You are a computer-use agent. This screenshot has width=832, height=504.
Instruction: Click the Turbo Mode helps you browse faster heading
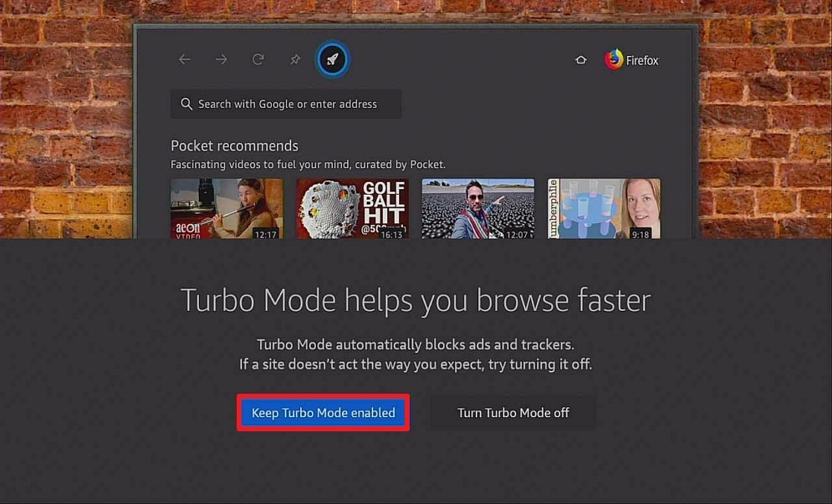[x=416, y=300]
